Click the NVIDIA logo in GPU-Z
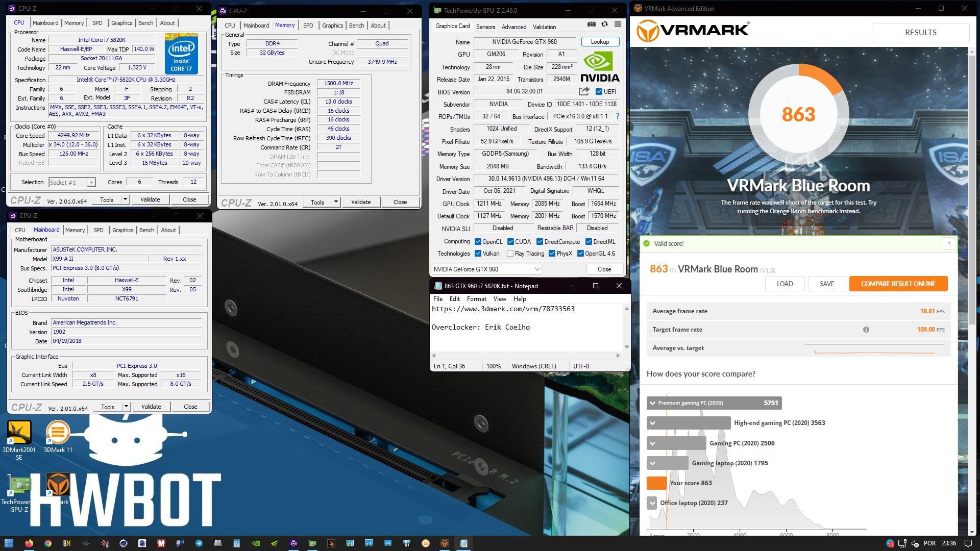980x551 pixels. tap(600, 67)
